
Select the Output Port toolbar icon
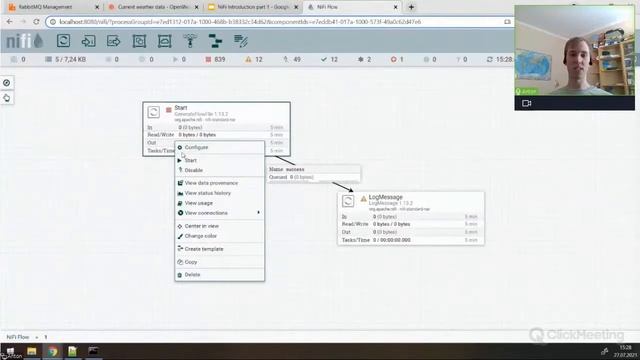coord(113,41)
